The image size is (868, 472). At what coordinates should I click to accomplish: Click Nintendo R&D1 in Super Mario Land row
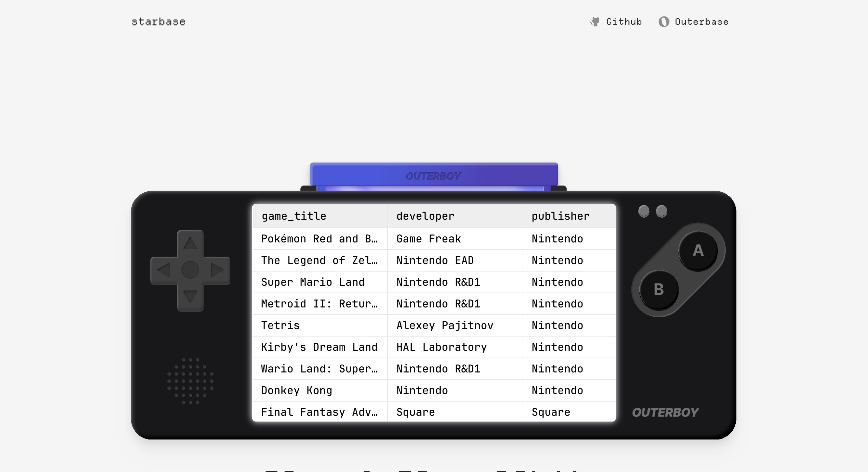click(x=455, y=282)
